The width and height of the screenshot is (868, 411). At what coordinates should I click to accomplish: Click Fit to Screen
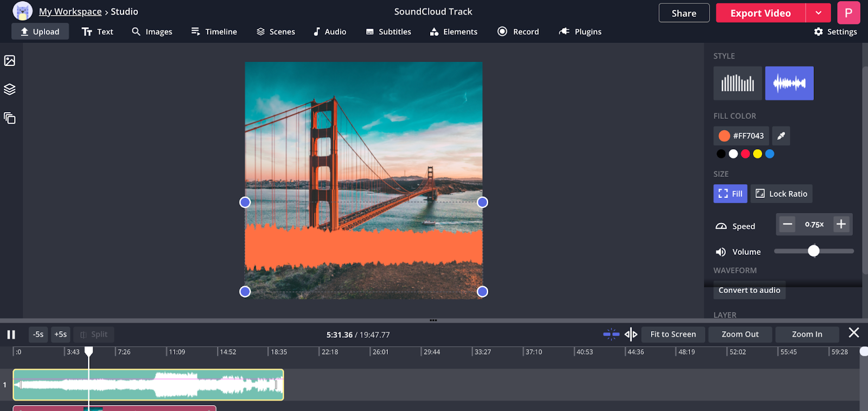pyautogui.click(x=673, y=335)
